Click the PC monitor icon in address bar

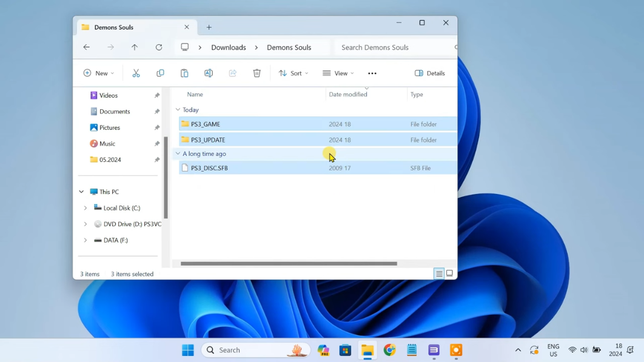[185, 47]
